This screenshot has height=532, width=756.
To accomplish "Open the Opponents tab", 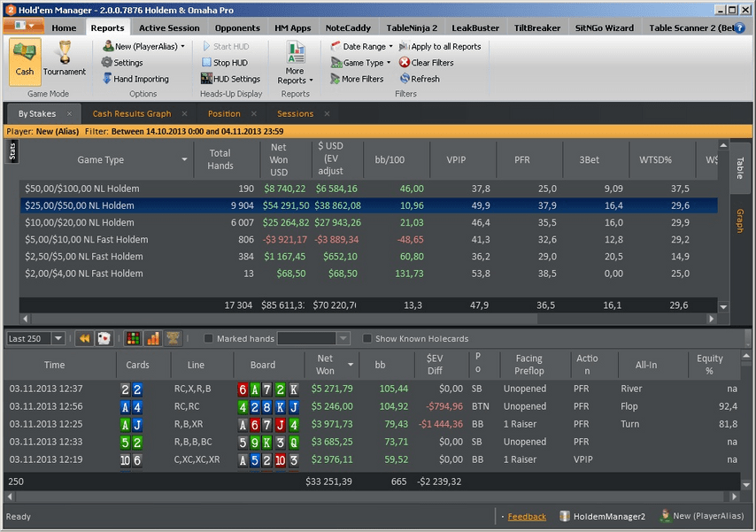I will tap(237, 28).
